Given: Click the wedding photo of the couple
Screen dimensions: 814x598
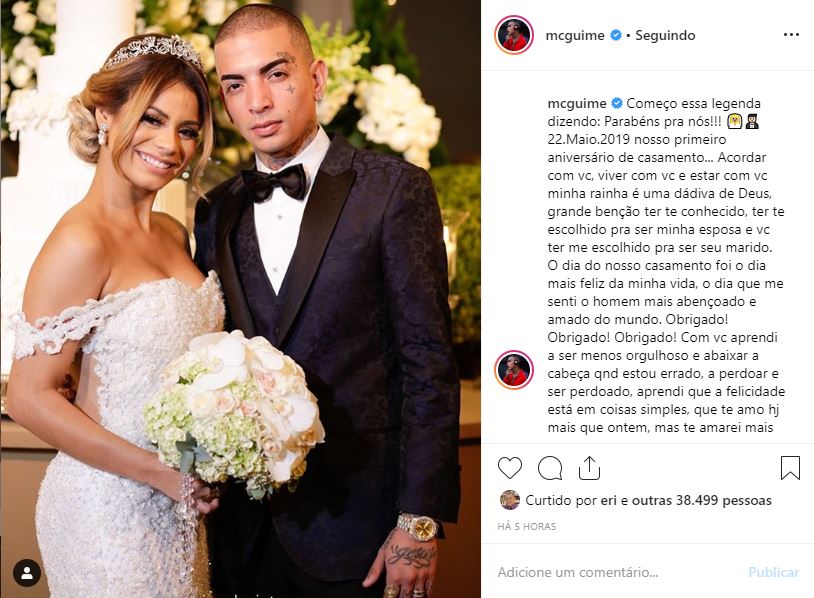Looking at the screenshot, I should [x=240, y=299].
